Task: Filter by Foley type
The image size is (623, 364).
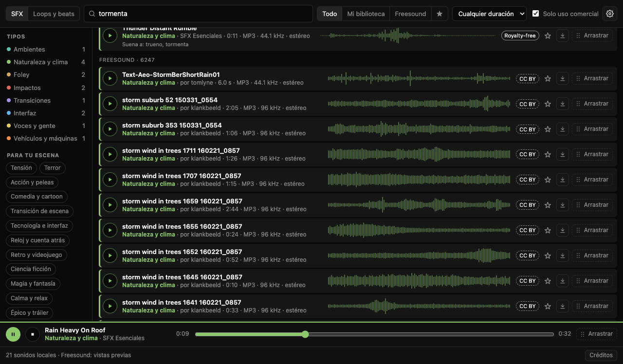Action: pos(46,74)
